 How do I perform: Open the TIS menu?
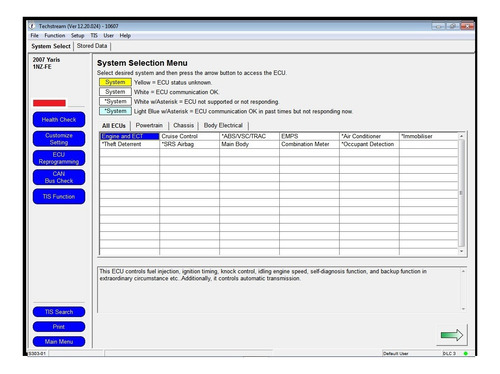[94, 35]
